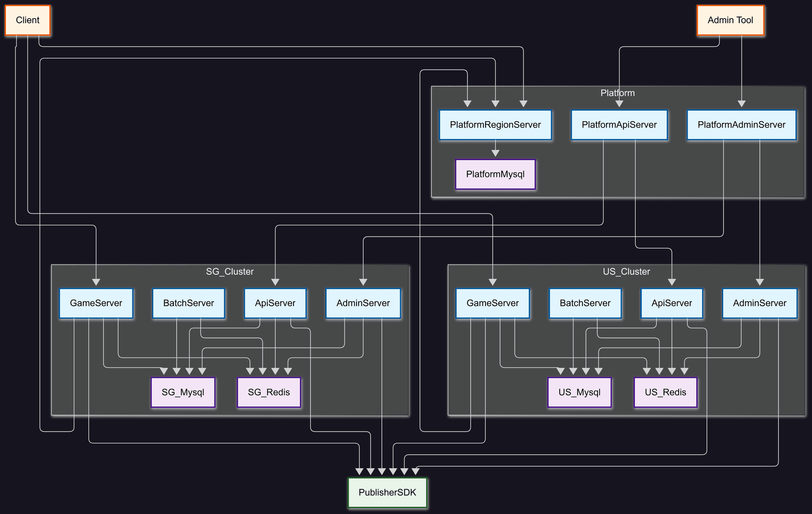812x514 pixels.
Task: Select the Client node
Action: pyautogui.click(x=27, y=20)
